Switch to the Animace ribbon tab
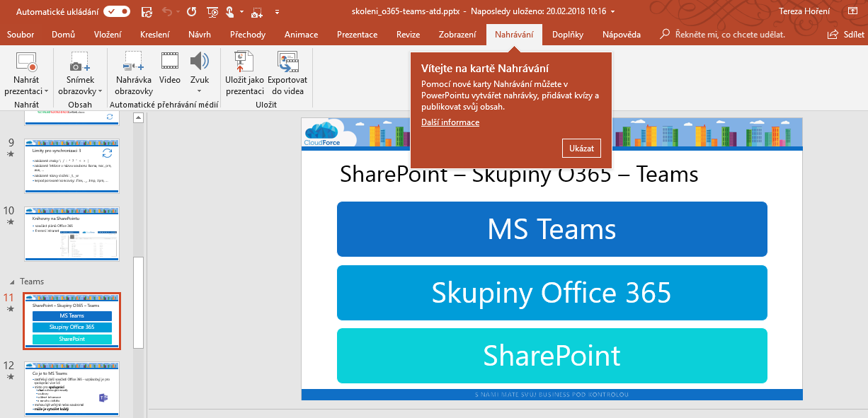868x418 pixels. click(x=301, y=35)
